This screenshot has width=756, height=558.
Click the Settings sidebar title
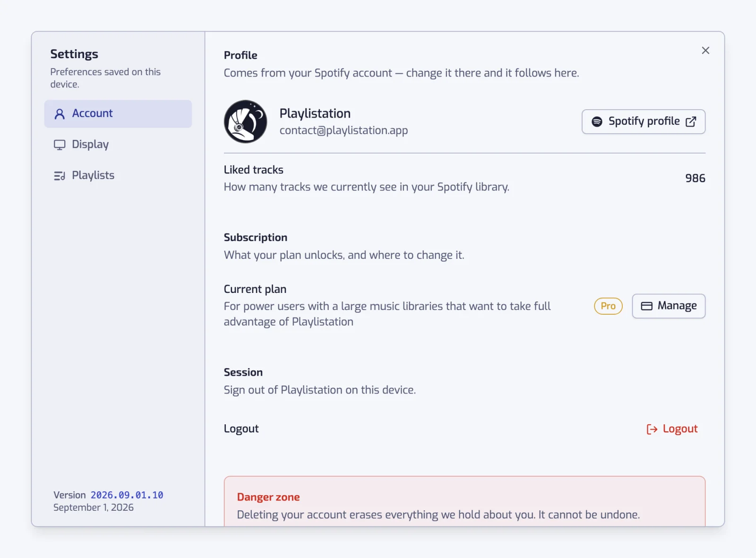(x=74, y=54)
